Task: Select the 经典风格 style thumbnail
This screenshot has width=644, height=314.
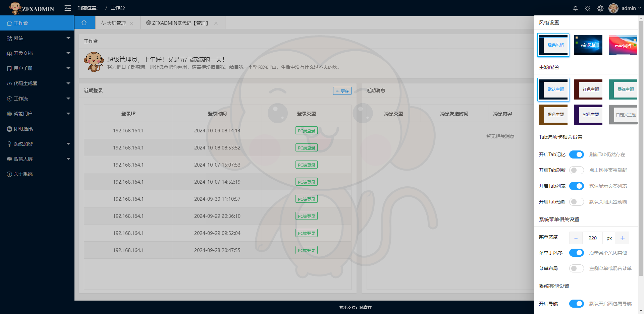Action: [x=553, y=45]
